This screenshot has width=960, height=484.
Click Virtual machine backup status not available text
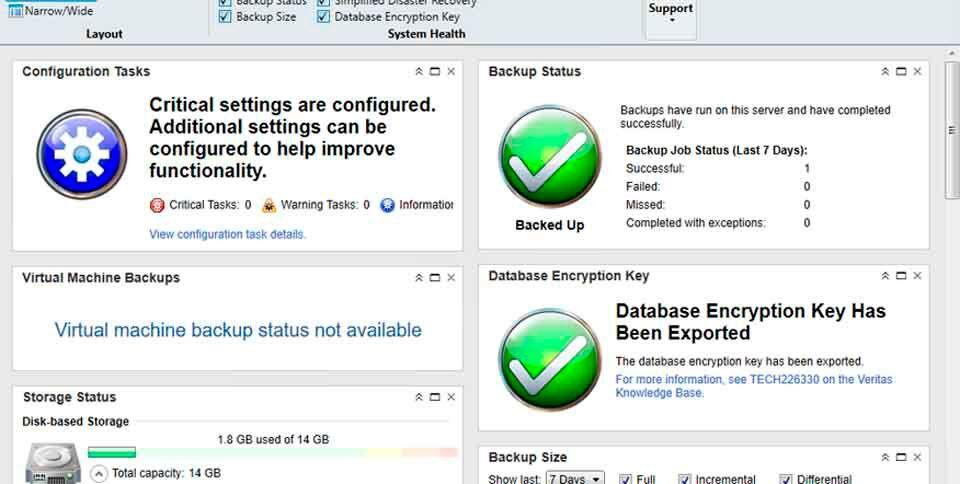pyautogui.click(x=238, y=330)
